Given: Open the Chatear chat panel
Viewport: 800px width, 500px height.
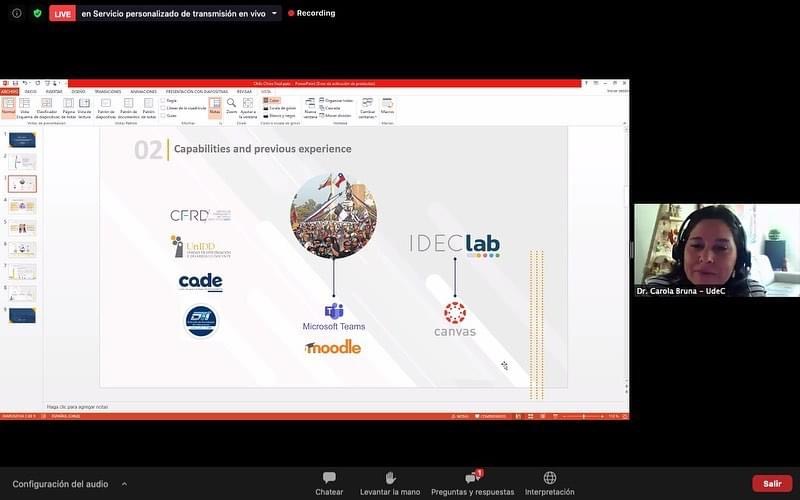Looking at the screenshot, I should [329, 484].
